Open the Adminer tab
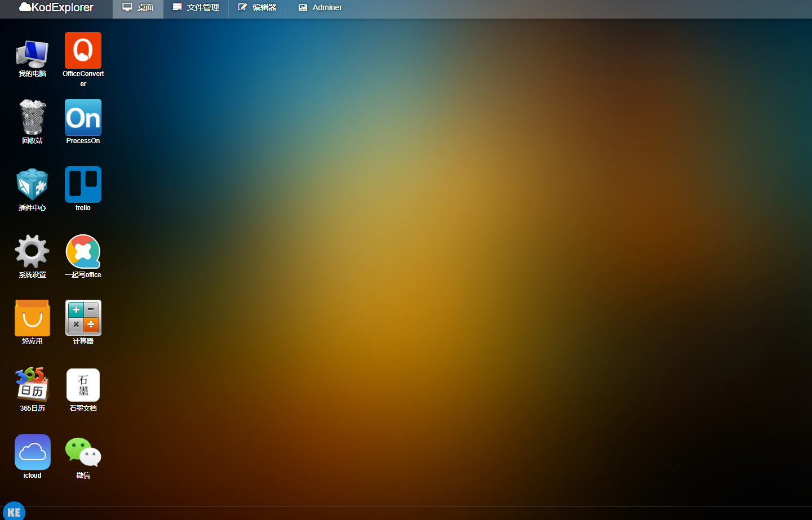The width and height of the screenshot is (812, 520). point(320,8)
